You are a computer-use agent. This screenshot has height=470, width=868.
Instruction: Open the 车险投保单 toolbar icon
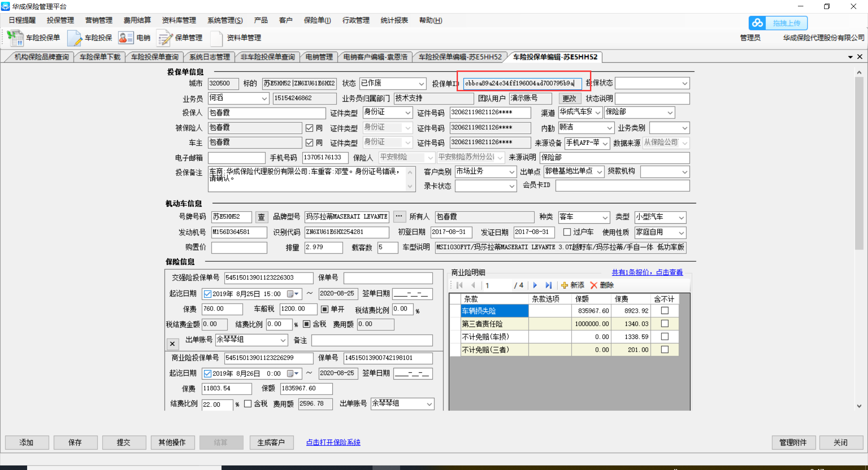(15, 38)
